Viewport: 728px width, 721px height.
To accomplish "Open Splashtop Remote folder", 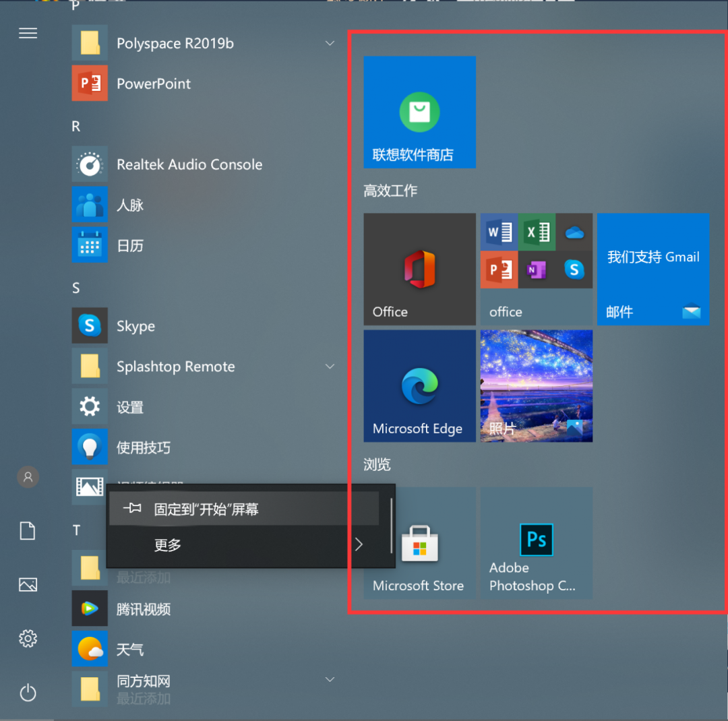I will (x=204, y=367).
